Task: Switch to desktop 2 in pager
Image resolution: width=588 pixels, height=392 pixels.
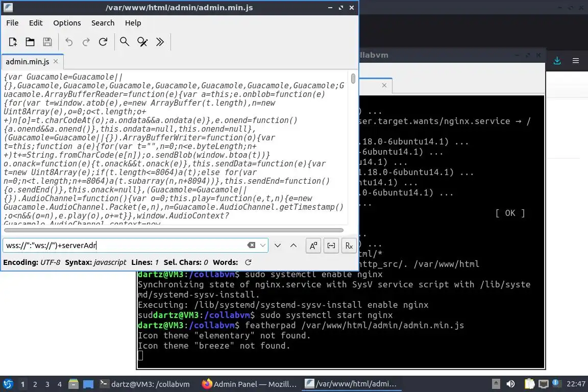Action: tap(35, 384)
